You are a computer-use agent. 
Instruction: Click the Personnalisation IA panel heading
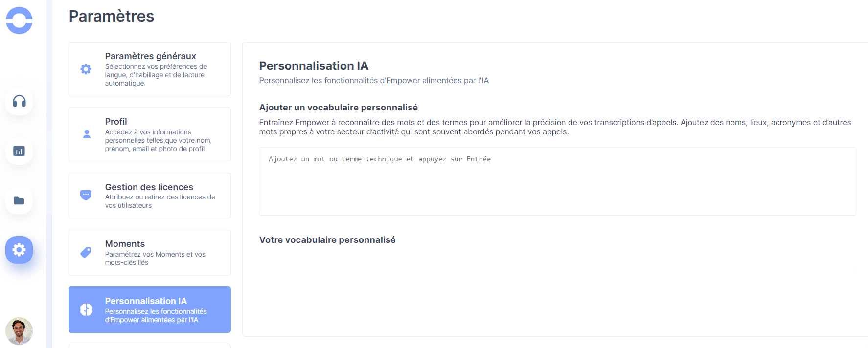(314, 66)
